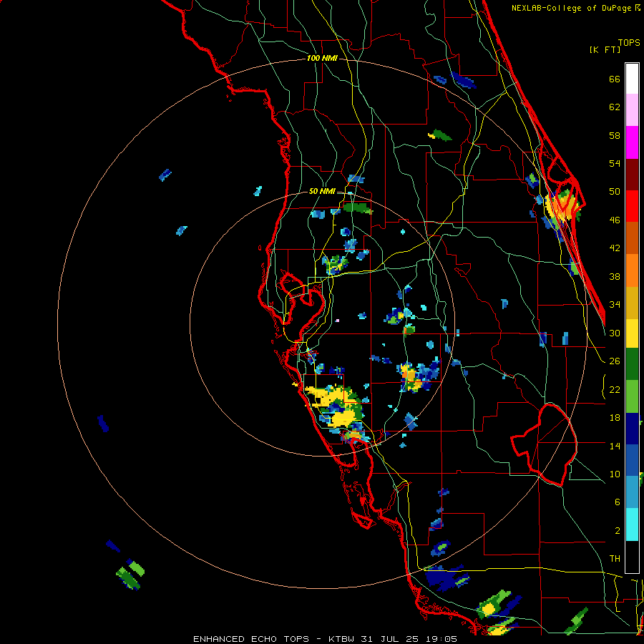The width and height of the screenshot is (644, 644).
Task: Click the 30 value on the legend scale
Action: click(x=615, y=333)
